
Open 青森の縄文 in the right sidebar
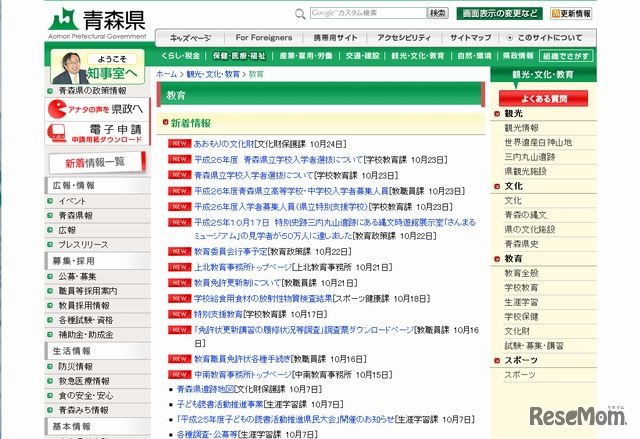[x=525, y=215]
